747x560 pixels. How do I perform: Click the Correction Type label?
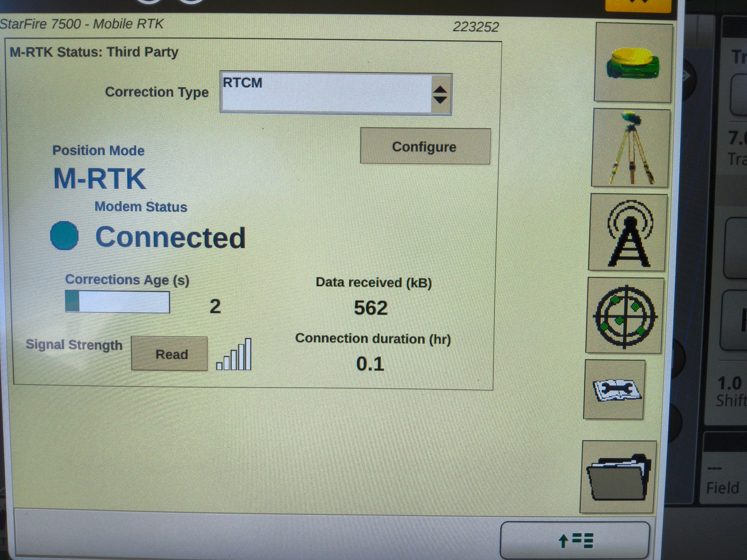157,92
